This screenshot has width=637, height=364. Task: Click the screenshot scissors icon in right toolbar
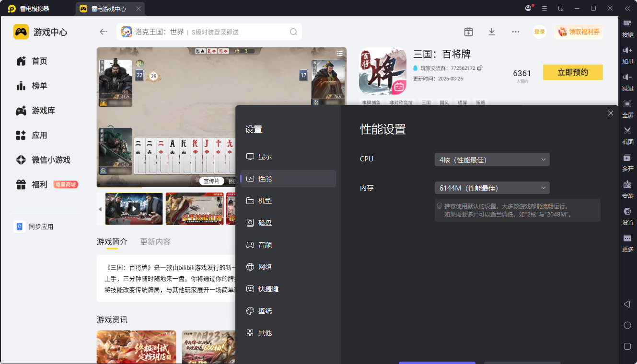[627, 131]
